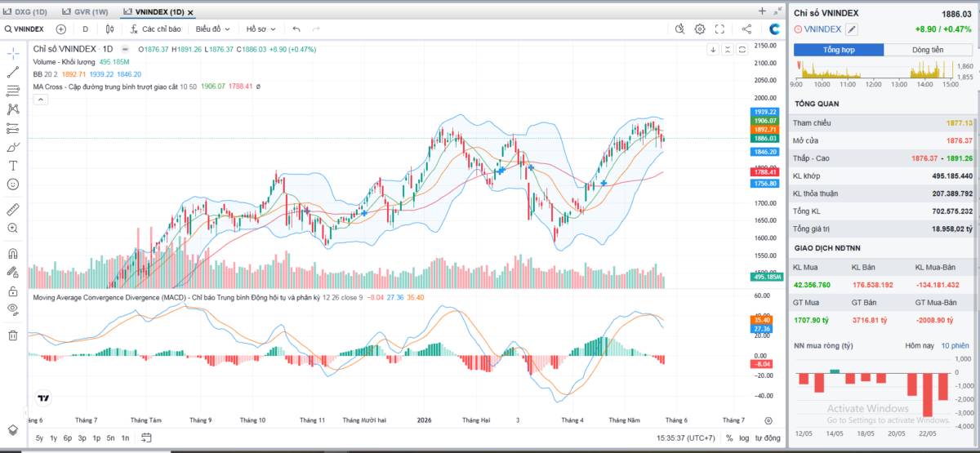Set range to 5n
Screen dimensions: 980x453
coord(110,438)
